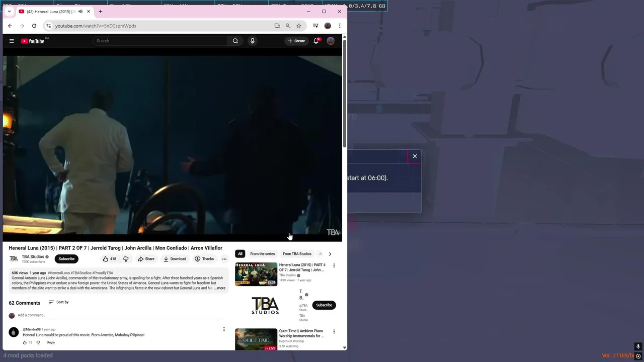Subscribe to TBA Studios under the video
644x362 pixels.
coord(66,259)
